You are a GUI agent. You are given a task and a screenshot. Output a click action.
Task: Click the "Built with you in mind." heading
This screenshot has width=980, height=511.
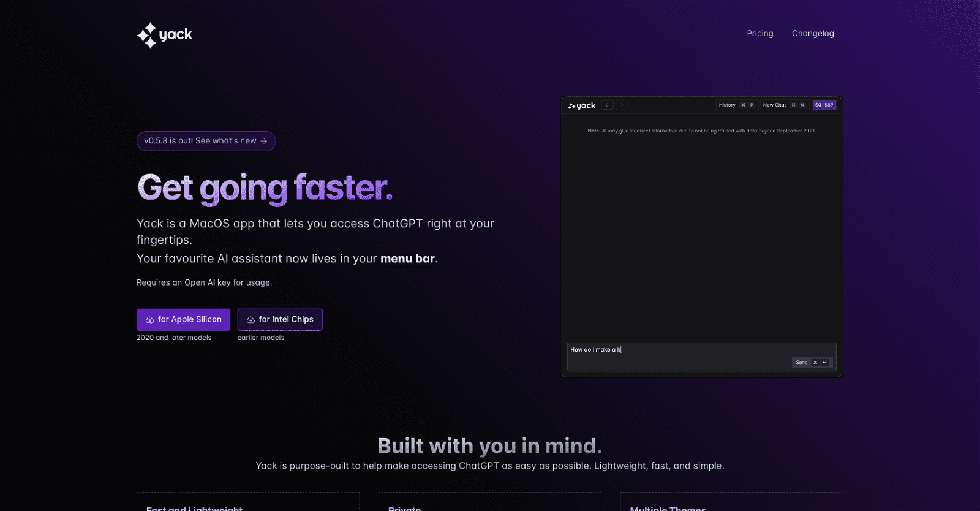[x=490, y=446]
